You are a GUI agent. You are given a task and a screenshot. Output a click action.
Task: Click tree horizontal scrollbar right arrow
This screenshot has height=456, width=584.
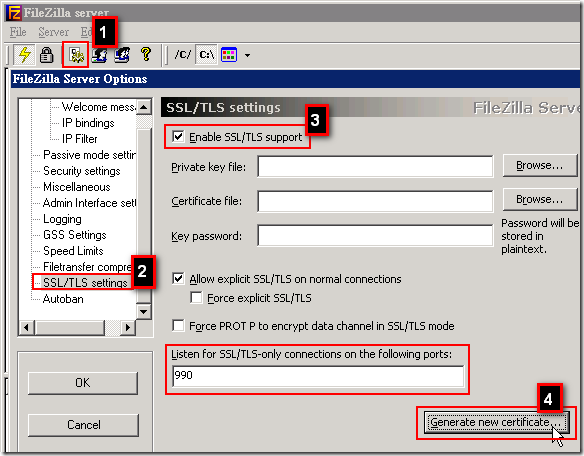[128, 327]
